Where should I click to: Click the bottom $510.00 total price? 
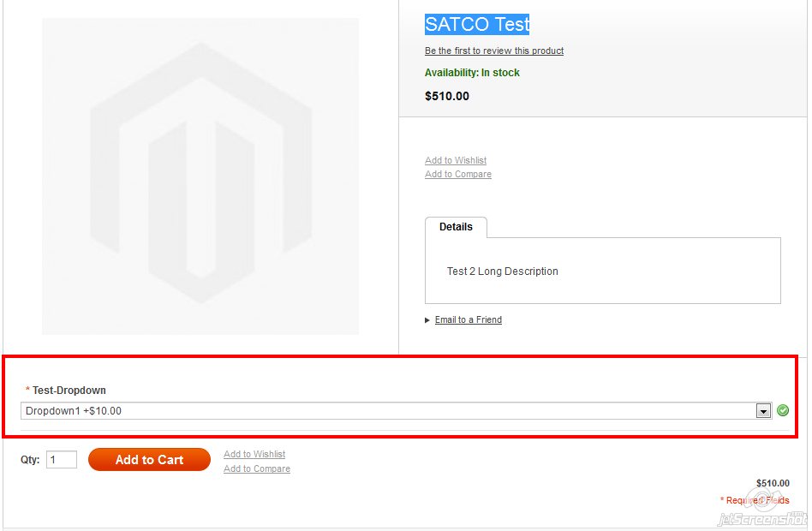[773, 483]
